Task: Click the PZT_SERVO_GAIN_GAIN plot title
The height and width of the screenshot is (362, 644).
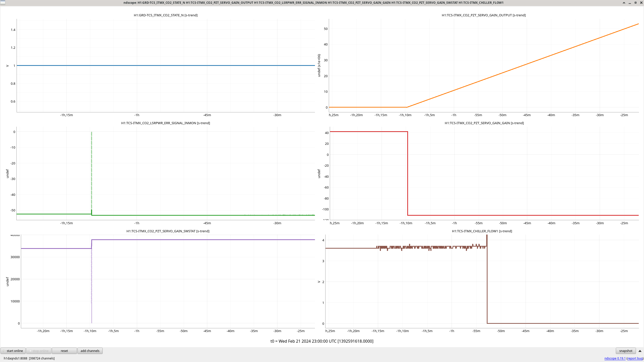Action: [484, 123]
